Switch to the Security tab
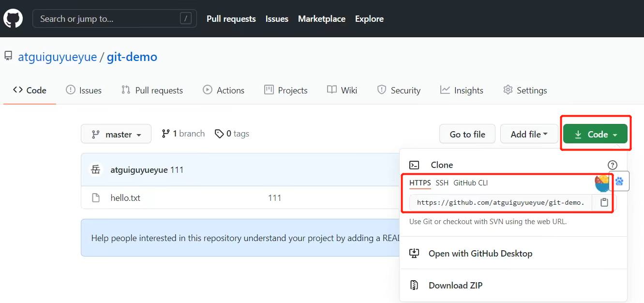Image resolution: width=644 pixels, height=303 pixels. (399, 90)
